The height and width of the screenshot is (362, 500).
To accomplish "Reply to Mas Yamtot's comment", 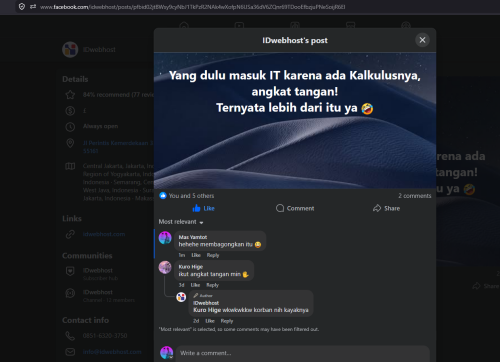I will (213, 255).
